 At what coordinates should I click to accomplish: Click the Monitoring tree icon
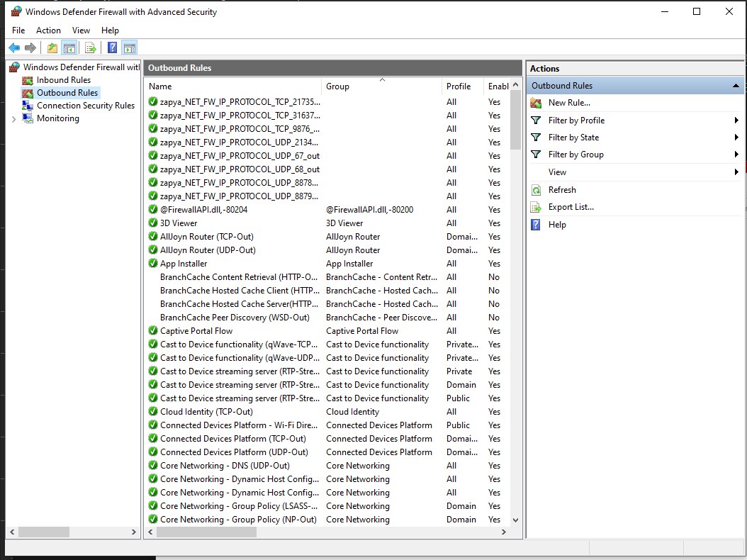(28, 118)
